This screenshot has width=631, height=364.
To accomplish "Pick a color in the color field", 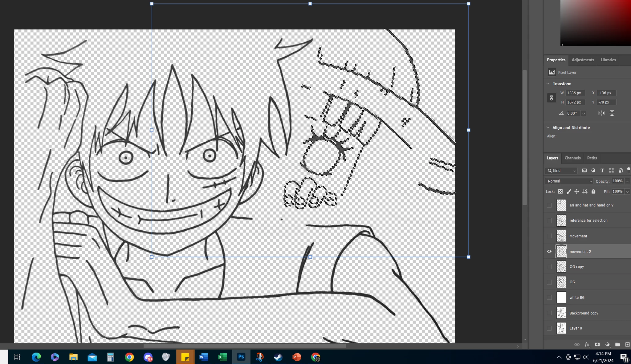I will tap(595, 22).
